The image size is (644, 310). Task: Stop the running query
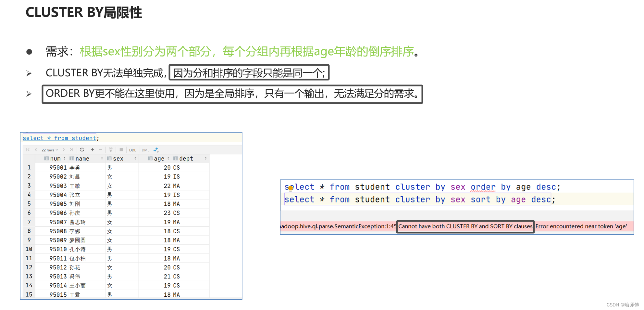121,150
